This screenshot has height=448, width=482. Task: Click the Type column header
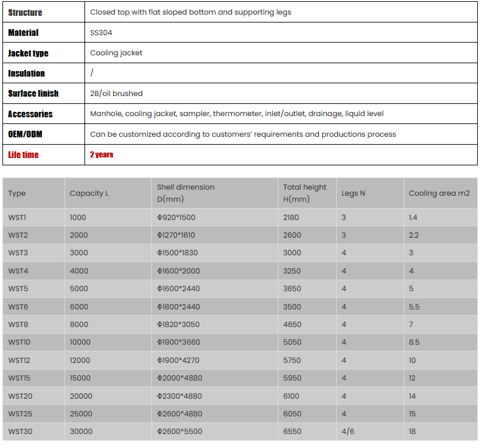(x=17, y=193)
